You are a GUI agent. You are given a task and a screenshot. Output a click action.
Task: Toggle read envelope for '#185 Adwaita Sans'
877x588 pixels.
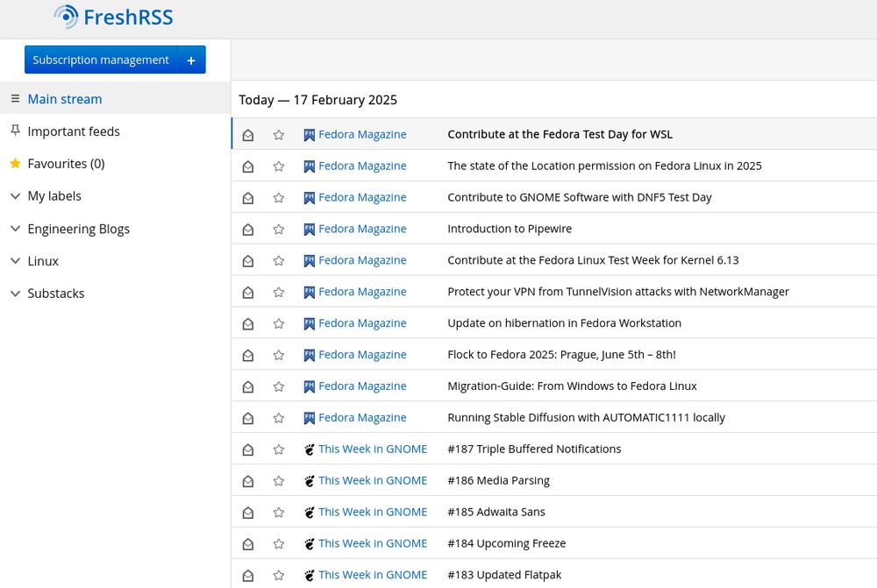pos(248,513)
